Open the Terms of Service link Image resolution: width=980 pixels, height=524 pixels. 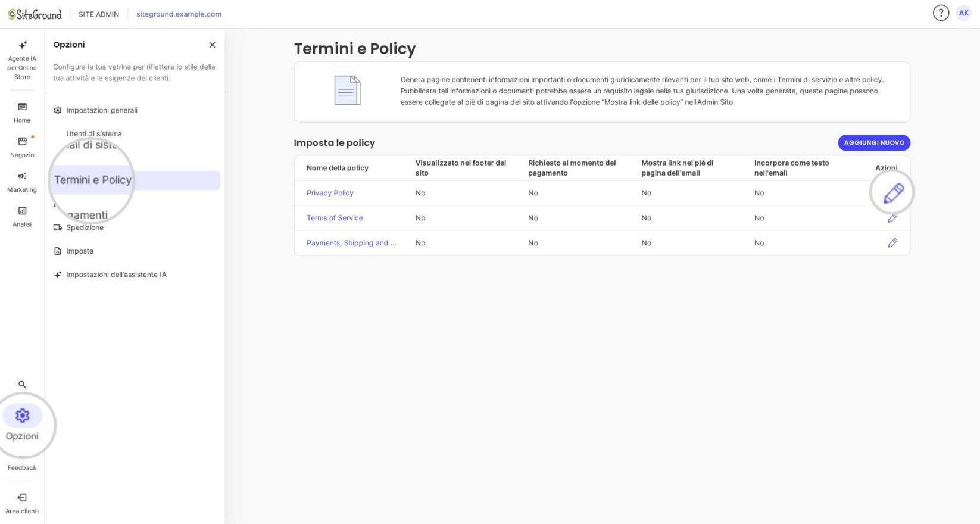coord(335,218)
